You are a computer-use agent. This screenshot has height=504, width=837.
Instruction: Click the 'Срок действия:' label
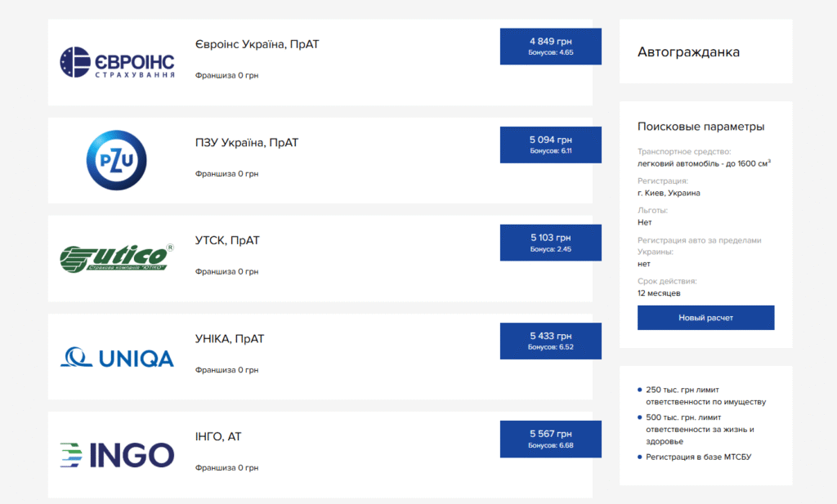click(x=667, y=281)
